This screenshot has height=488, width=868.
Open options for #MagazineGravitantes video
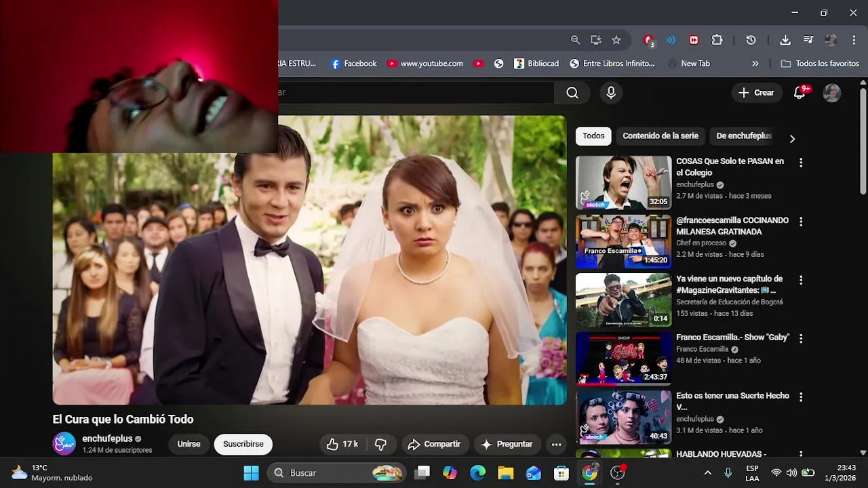click(801, 280)
